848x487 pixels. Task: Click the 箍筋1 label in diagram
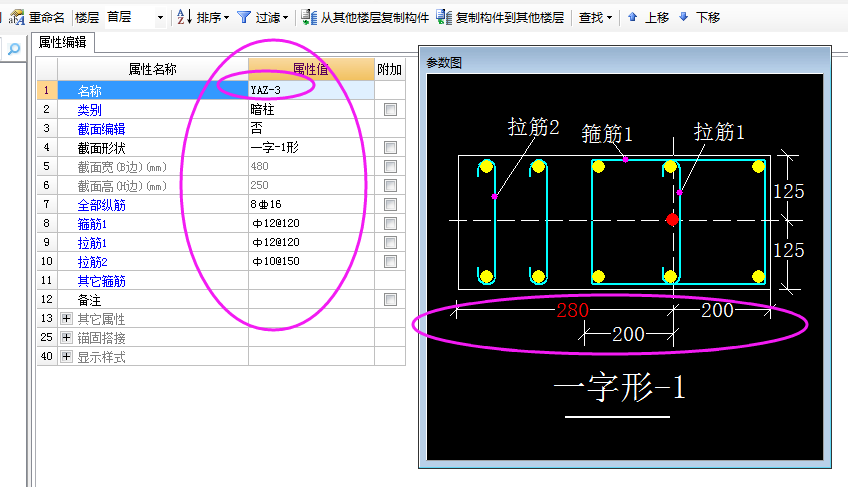(607, 134)
